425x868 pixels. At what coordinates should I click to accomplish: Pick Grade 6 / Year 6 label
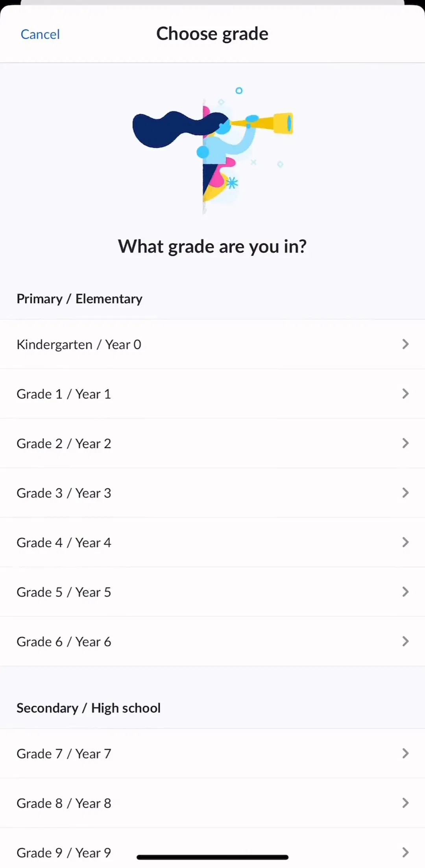click(64, 642)
